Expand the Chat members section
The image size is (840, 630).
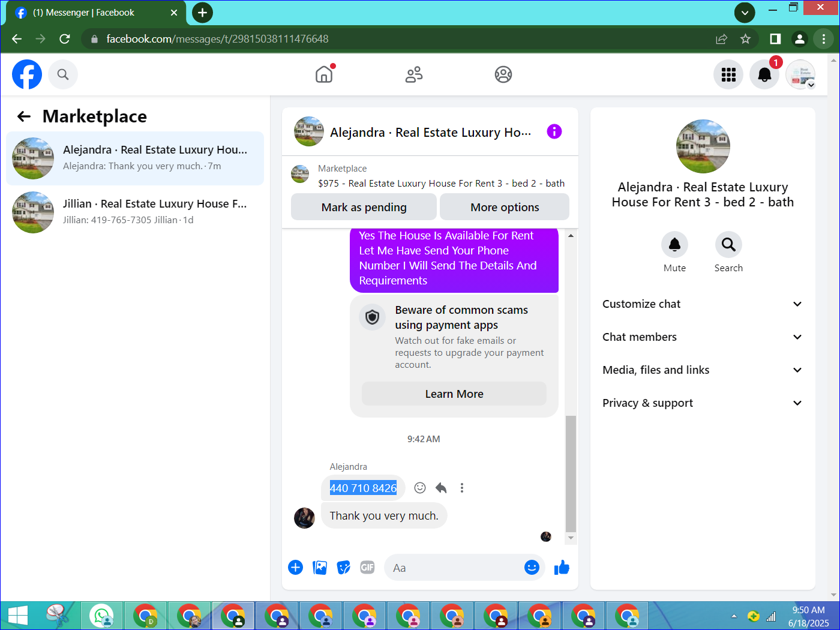[x=702, y=337]
